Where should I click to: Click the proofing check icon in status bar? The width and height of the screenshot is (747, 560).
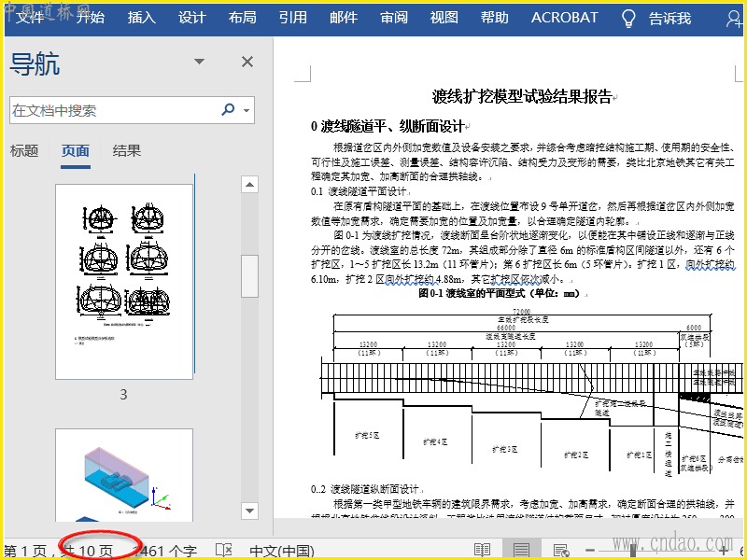(x=223, y=551)
